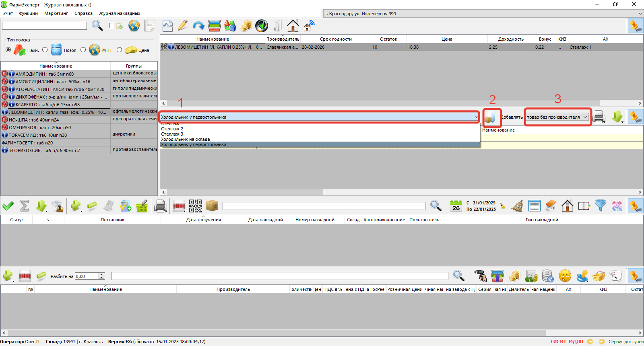Open the calendar date picker icon
Image resolution: width=644 pixels, height=346 pixels.
tap(456, 206)
